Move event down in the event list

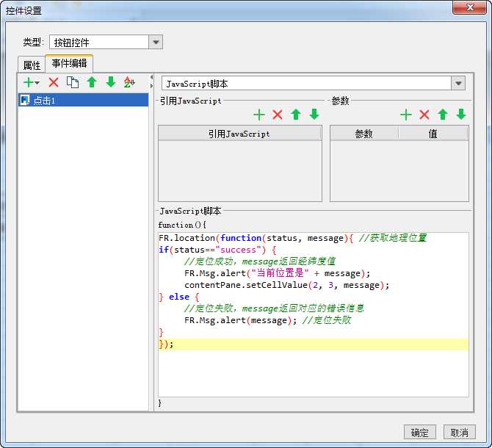tap(111, 82)
